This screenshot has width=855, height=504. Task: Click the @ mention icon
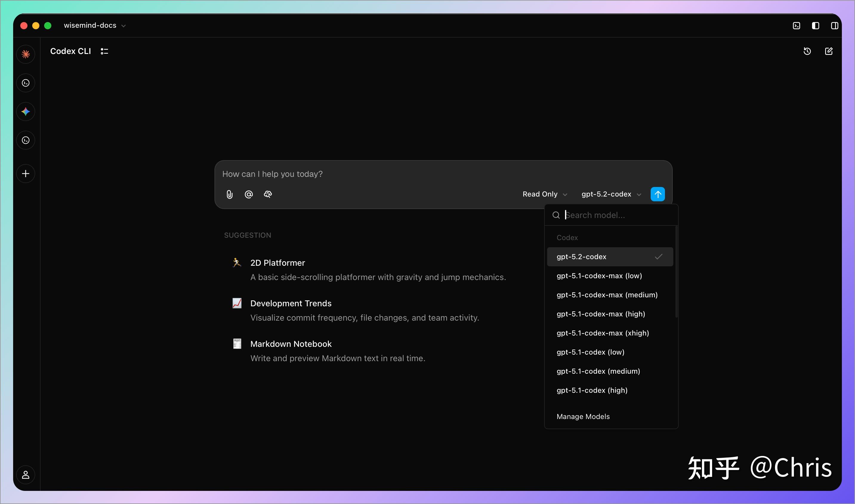click(x=249, y=194)
